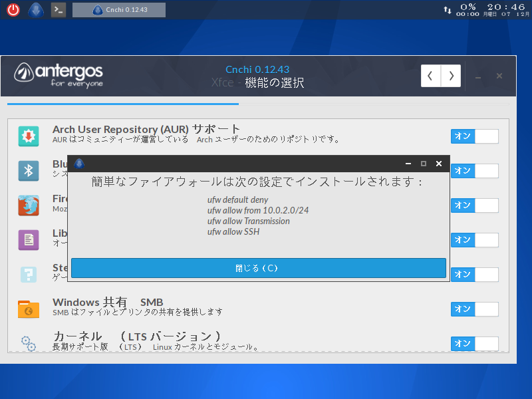This screenshot has width=532, height=399.
Task: Select the Cnchi 0.12.43 taskbar entry
Action: 118,9
